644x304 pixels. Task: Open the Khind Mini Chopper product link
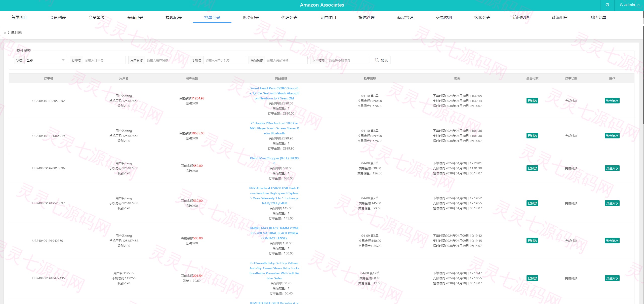274,161
